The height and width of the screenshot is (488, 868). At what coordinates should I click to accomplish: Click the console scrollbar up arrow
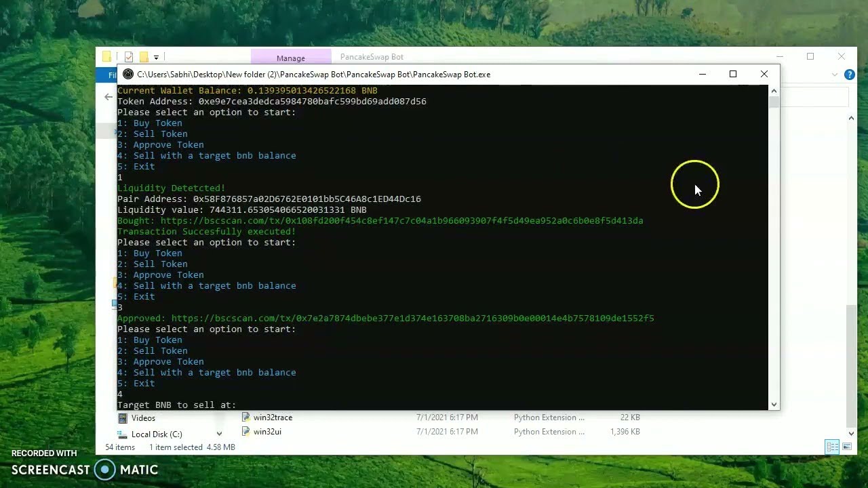(774, 91)
